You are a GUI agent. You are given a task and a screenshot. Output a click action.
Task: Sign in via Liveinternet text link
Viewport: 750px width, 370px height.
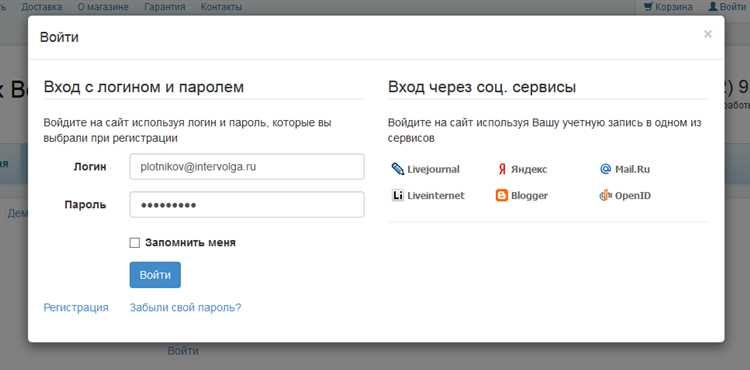(x=436, y=196)
